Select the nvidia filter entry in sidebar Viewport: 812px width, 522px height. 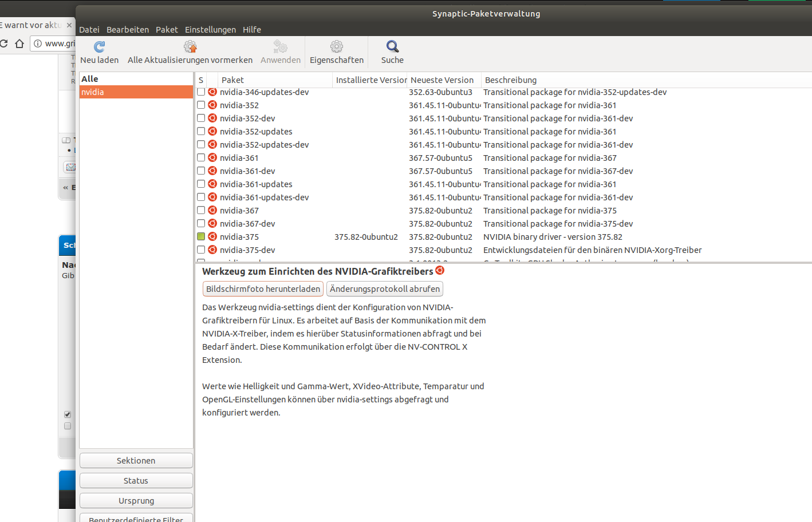click(136, 92)
